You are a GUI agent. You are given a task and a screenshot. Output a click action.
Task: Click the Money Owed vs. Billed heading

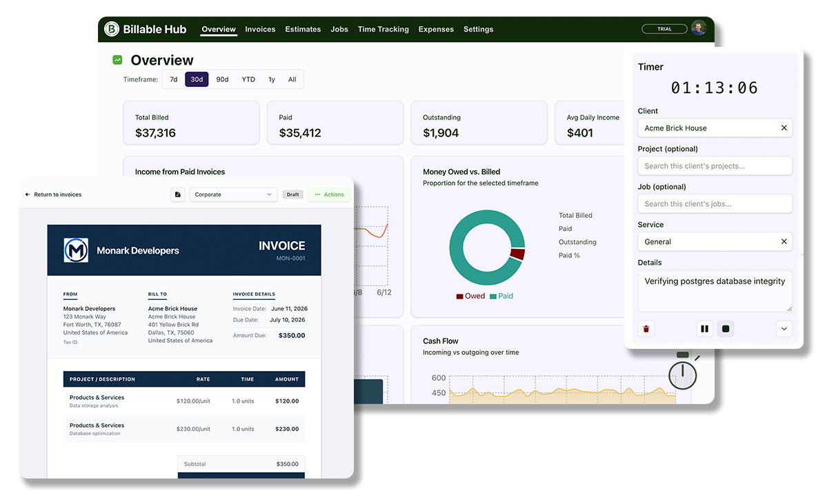(461, 172)
